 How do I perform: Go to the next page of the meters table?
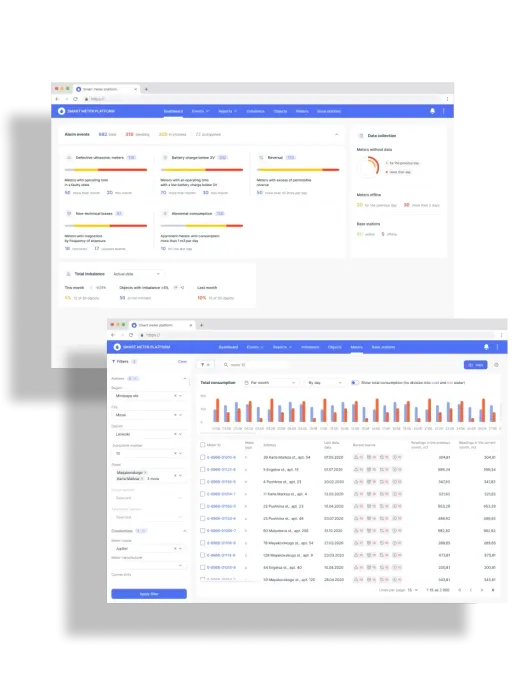(x=481, y=590)
